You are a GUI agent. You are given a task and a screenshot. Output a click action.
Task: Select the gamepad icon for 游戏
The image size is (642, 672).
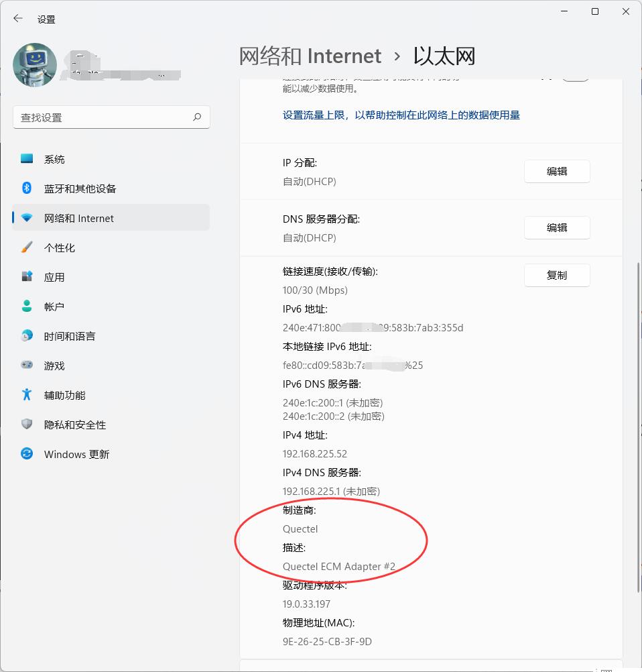click(x=27, y=365)
